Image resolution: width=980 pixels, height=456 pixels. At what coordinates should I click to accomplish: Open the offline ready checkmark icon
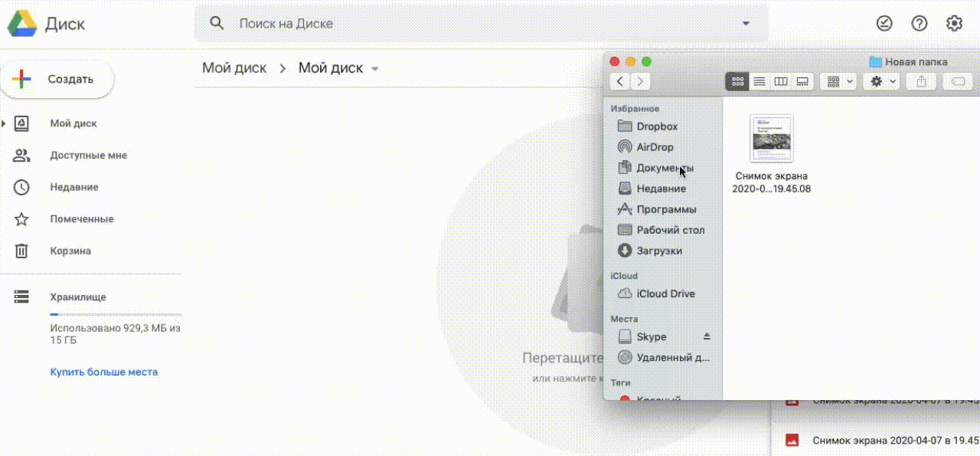pyautogui.click(x=884, y=24)
